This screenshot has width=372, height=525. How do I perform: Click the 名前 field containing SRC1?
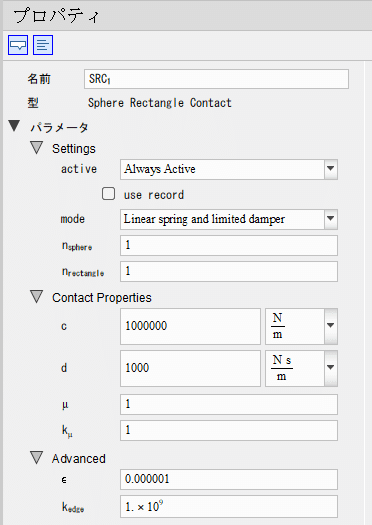pyautogui.click(x=216, y=79)
